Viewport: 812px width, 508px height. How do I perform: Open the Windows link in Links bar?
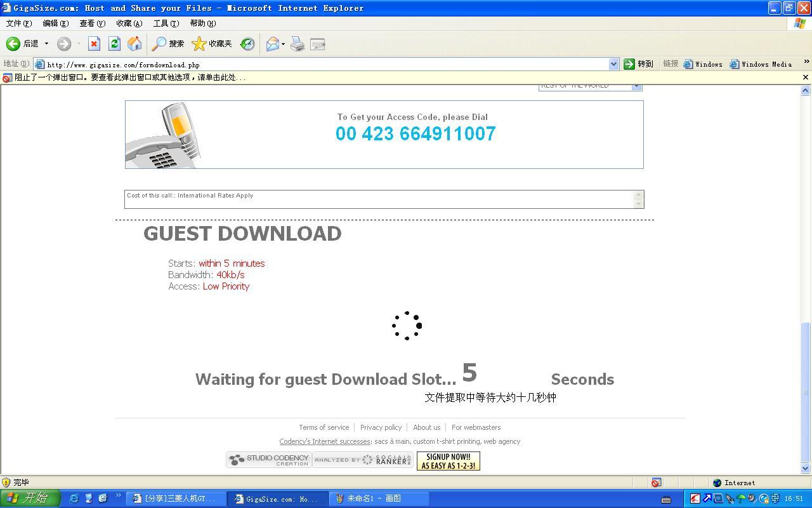point(704,64)
